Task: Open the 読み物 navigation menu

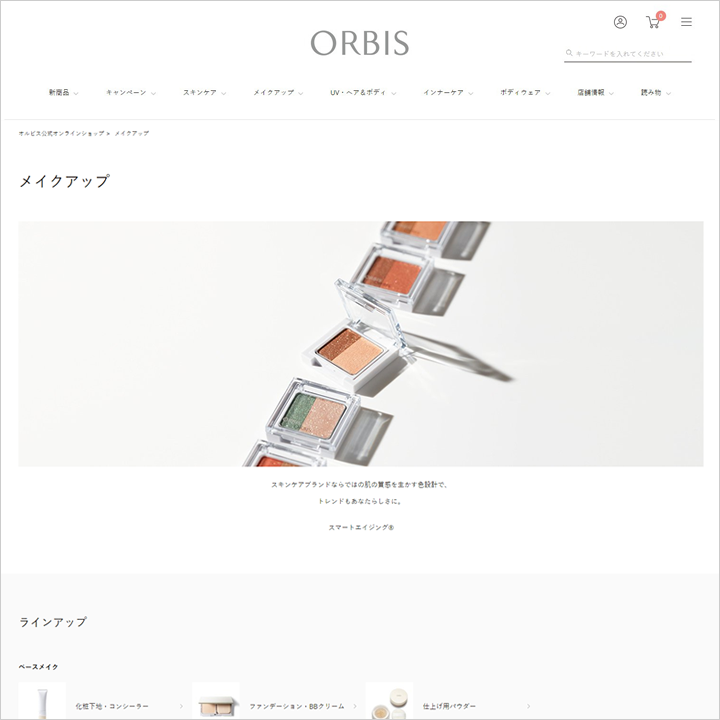Action: coord(656,93)
